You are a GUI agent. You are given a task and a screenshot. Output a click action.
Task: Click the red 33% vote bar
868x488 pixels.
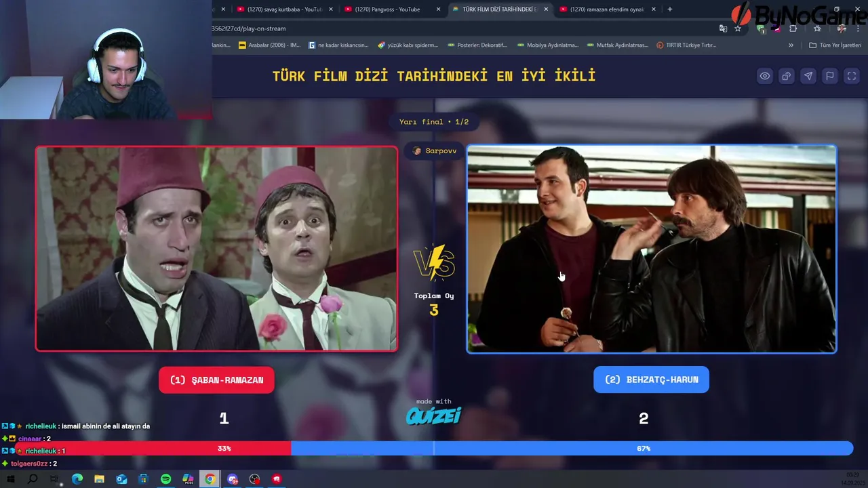tap(153, 449)
